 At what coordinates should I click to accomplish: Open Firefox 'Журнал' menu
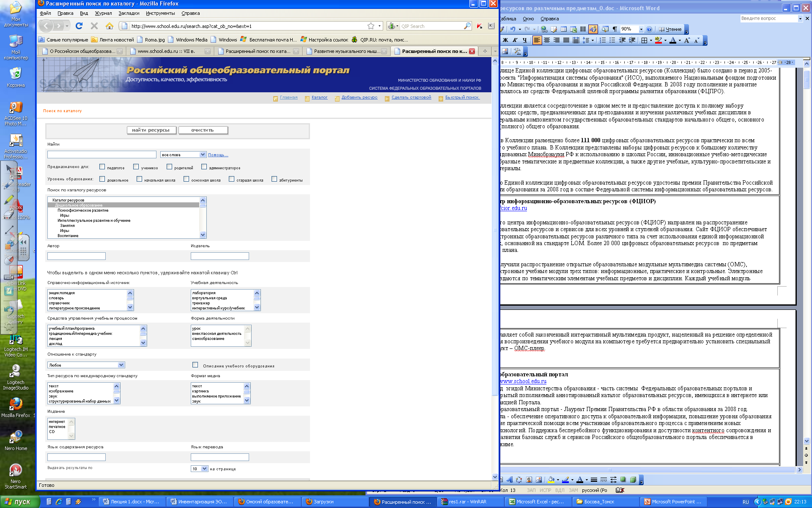(x=103, y=13)
